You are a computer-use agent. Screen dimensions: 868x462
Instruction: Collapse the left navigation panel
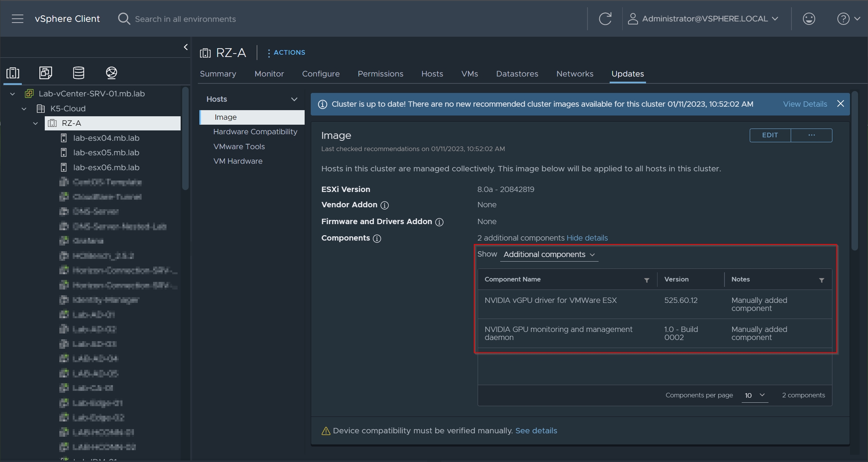(x=186, y=47)
